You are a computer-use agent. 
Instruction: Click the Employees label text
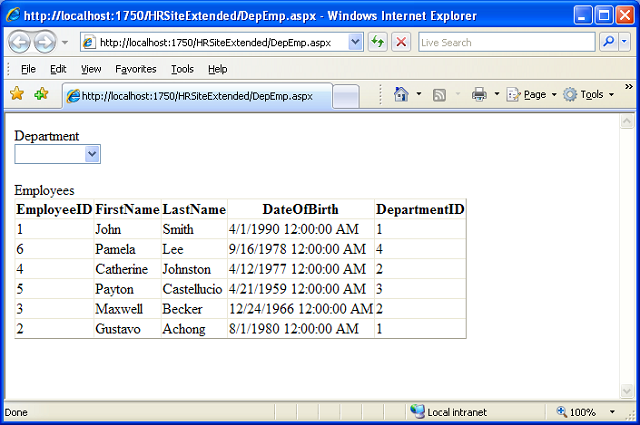44,190
